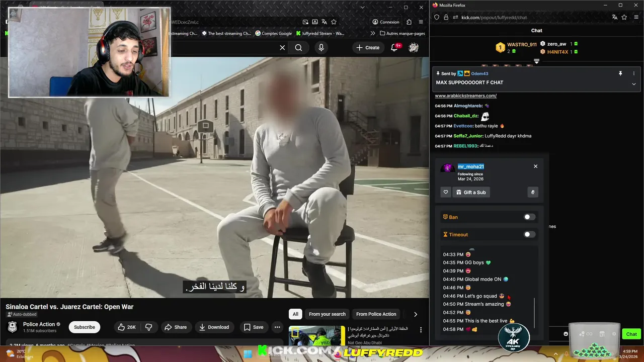Click the translate page icon in YouTube address bar

324,22
